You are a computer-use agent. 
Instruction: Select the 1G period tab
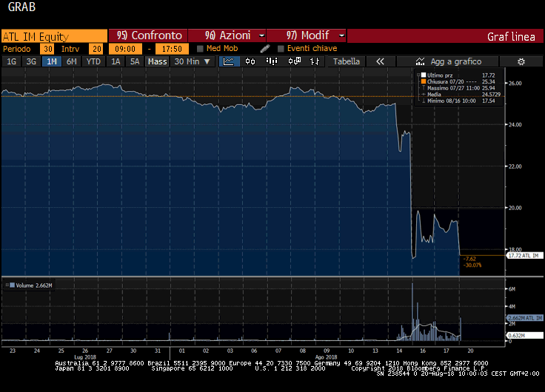(11, 61)
